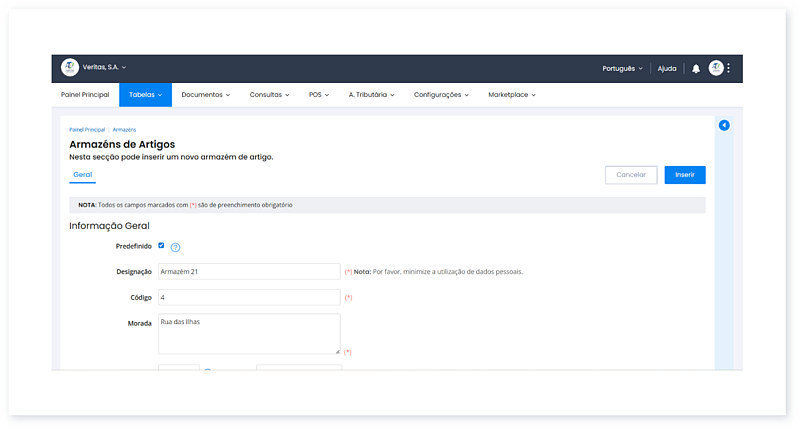
Task: Click the Designação input field
Action: point(248,271)
